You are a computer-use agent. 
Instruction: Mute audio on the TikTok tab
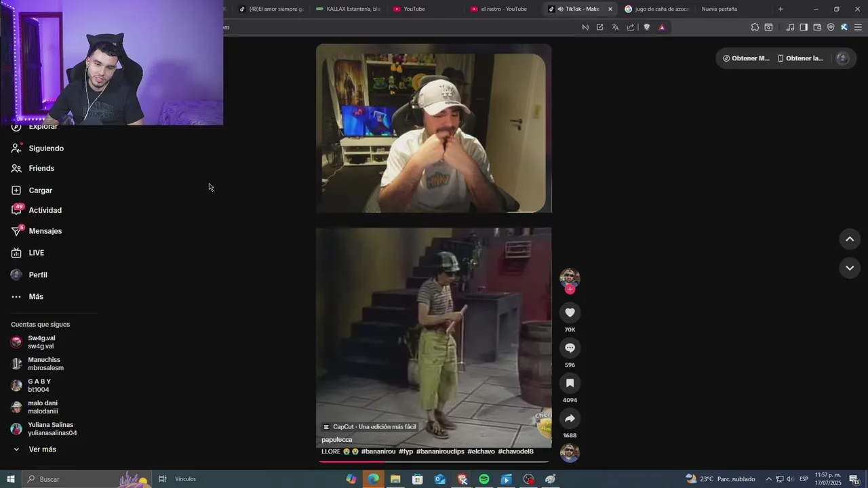coord(559,9)
